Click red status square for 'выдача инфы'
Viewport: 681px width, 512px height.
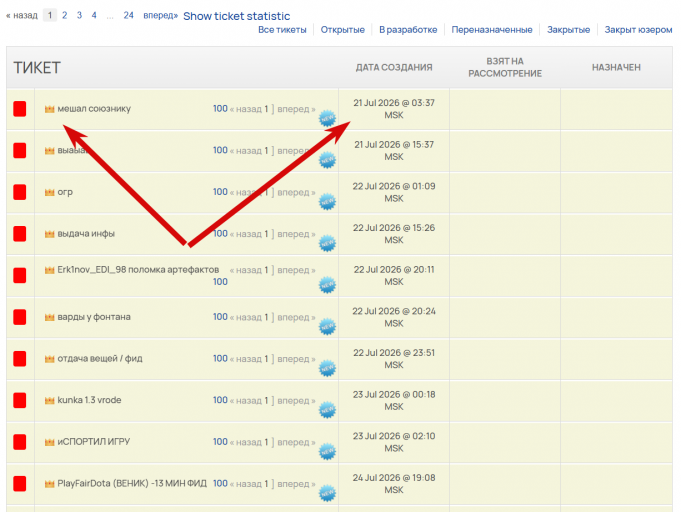tap(20, 234)
